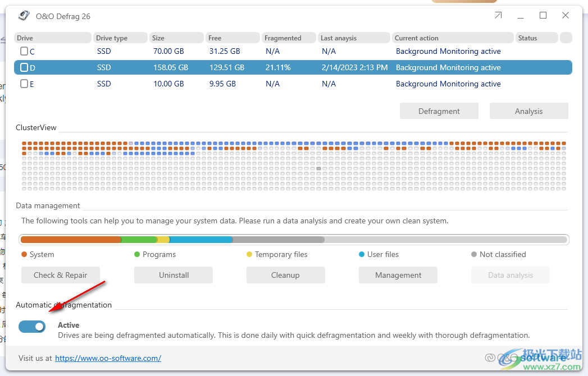
Task: Click the '9.95 GB' free space cell
Action: tap(222, 84)
